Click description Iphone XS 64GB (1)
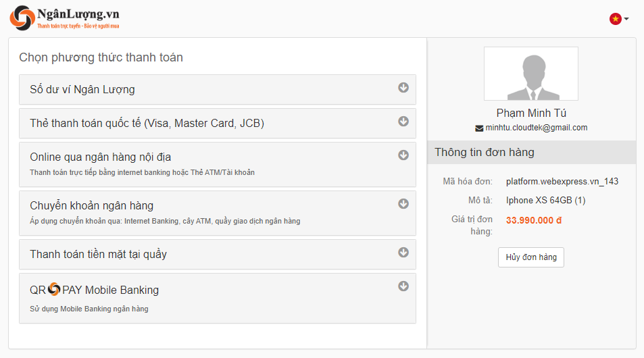 pyautogui.click(x=546, y=201)
